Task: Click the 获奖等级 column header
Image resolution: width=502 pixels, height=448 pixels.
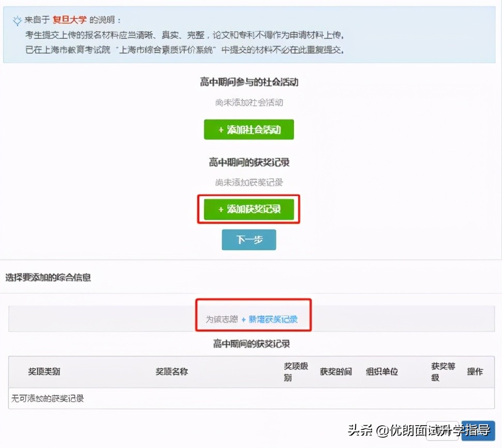Action: point(443,372)
